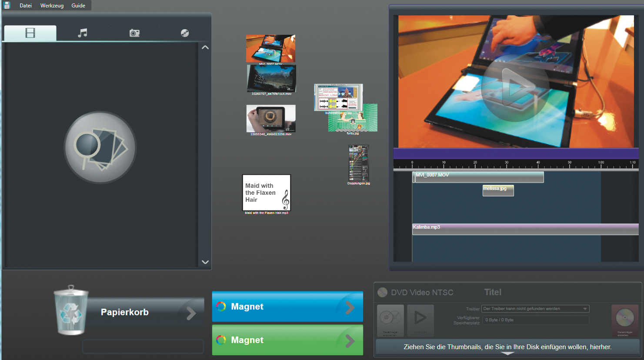Select the Maid with the Flaxen Hair thumbnail
644x360 pixels.
click(266, 193)
